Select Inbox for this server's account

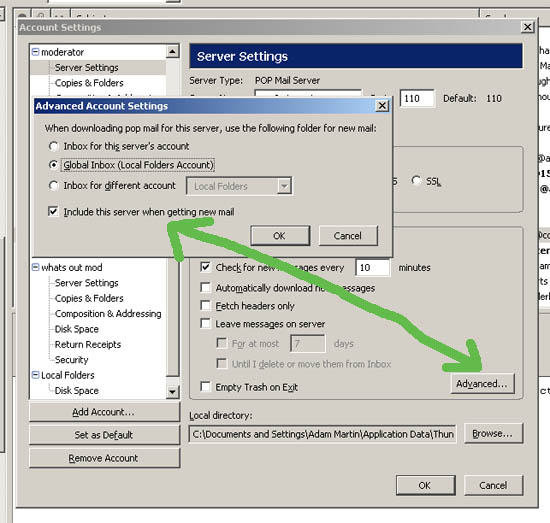coord(54,146)
